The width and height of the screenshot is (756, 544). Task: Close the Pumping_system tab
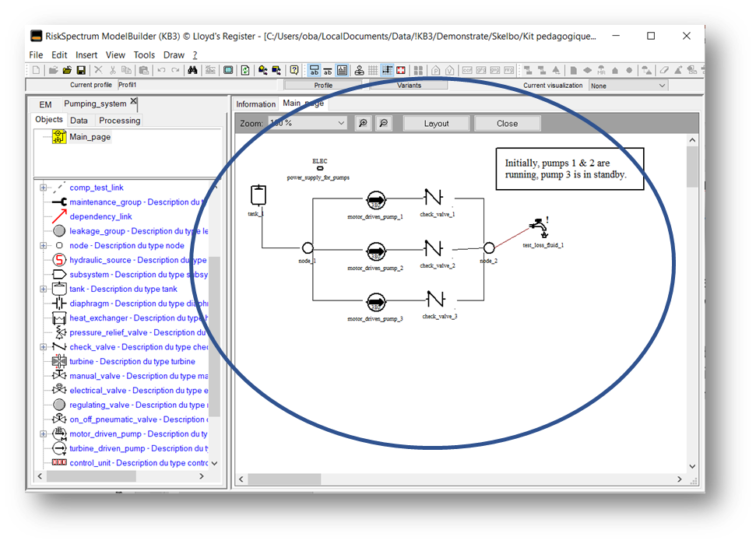point(134,101)
